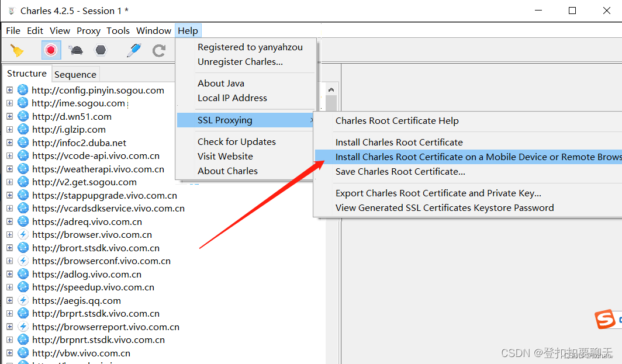
Task: Open the Edit menu
Action: point(35,30)
